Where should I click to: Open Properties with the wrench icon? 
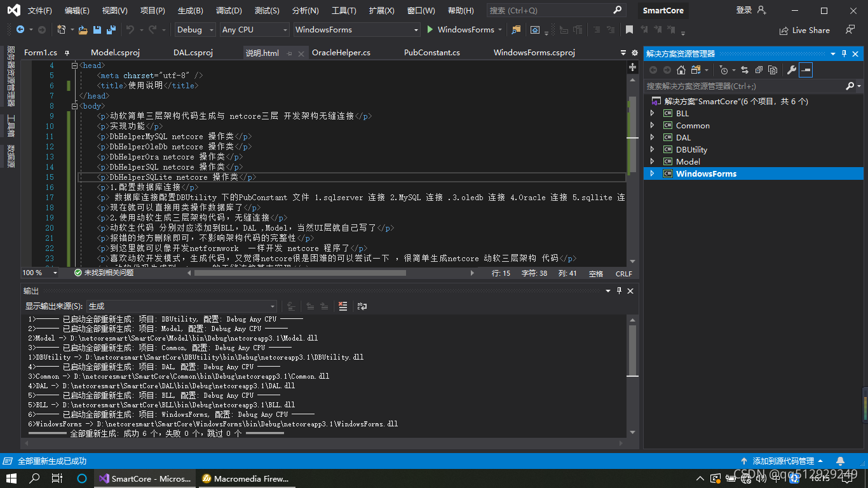click(791, 70)
